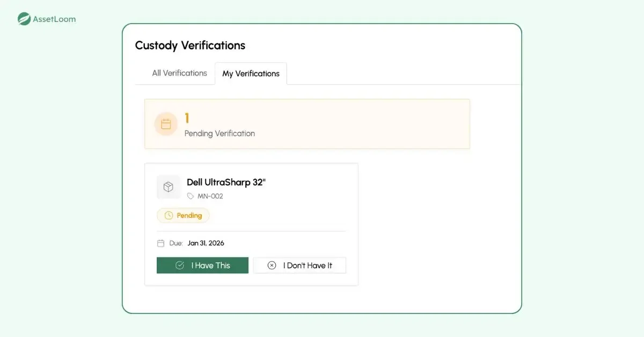Click the checkmark icon on I Have This
Screen dimensions: 644x337
click(180, 265)
